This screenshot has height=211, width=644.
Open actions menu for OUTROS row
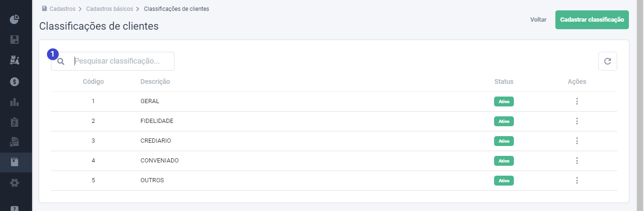coord(577,180)
